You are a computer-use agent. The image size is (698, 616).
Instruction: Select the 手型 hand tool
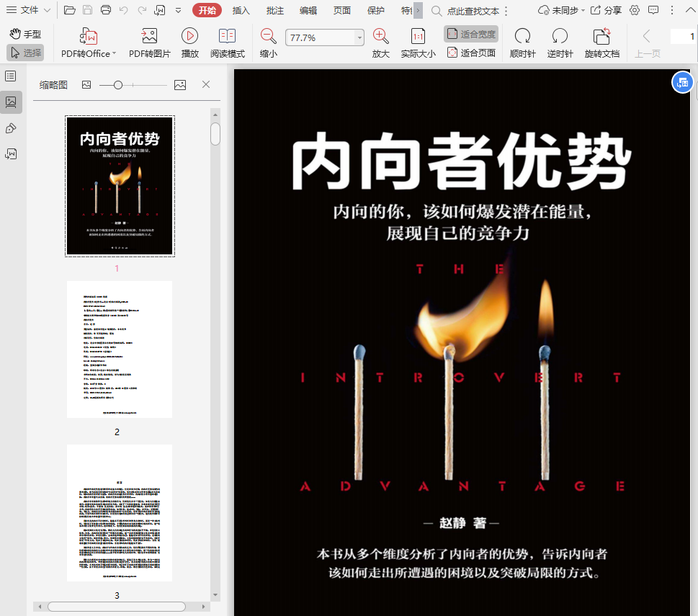coord(25,34)
